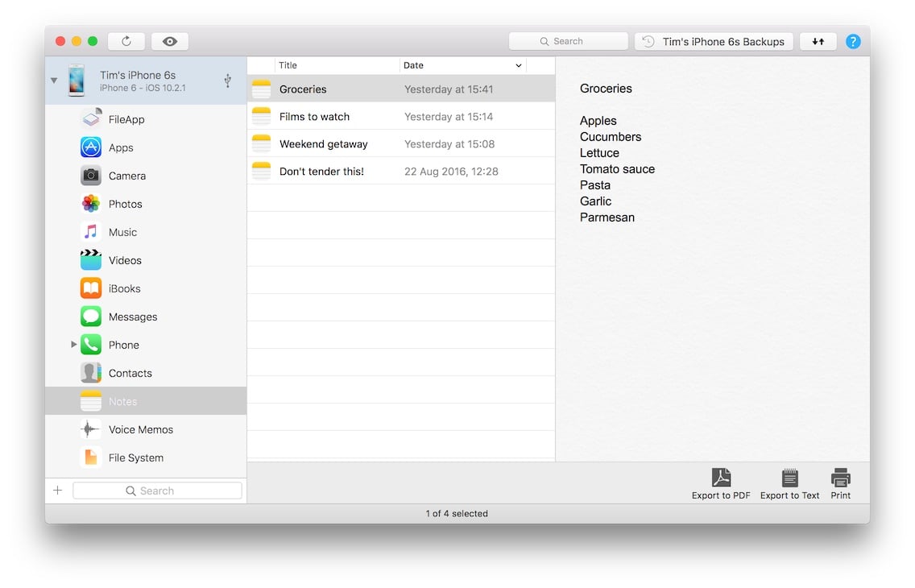915x588 pixels.
Task: Click the Groceries heading in preview
Action: [x=606, y=89]
